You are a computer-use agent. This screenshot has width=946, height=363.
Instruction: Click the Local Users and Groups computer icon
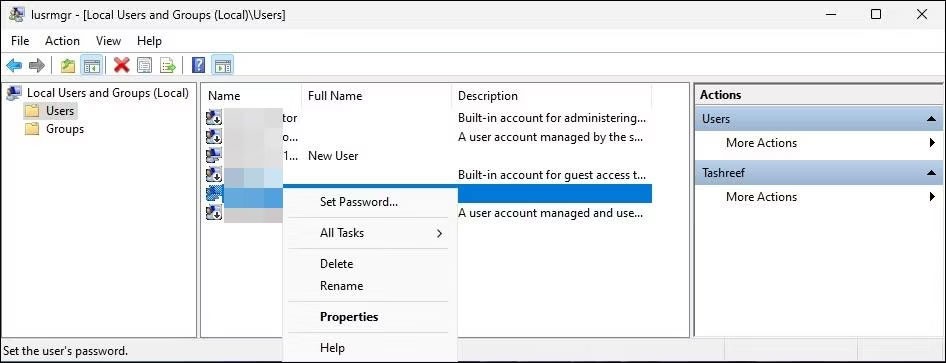point(13,93)
